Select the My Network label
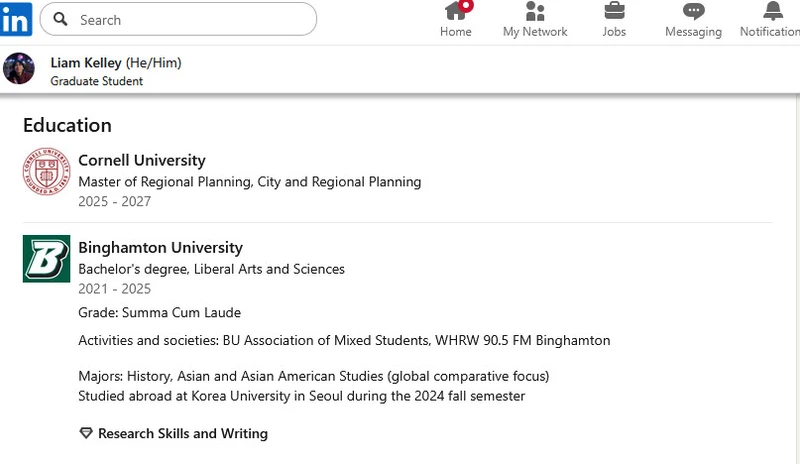 pos(535,32)
